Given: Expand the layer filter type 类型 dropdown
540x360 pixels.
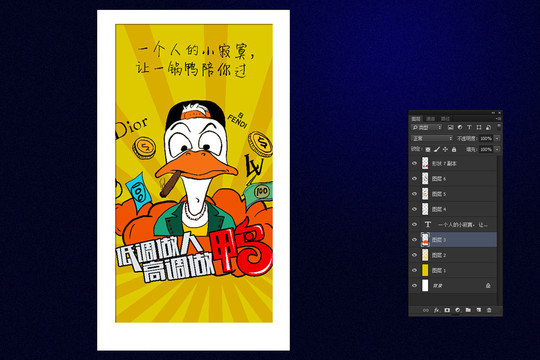Looking at the screenshot, I should pos(426,127).
